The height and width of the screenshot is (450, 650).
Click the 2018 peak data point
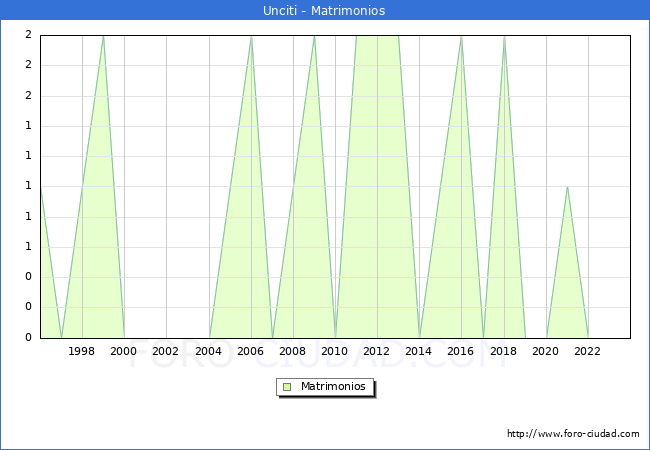pos(504,36)
